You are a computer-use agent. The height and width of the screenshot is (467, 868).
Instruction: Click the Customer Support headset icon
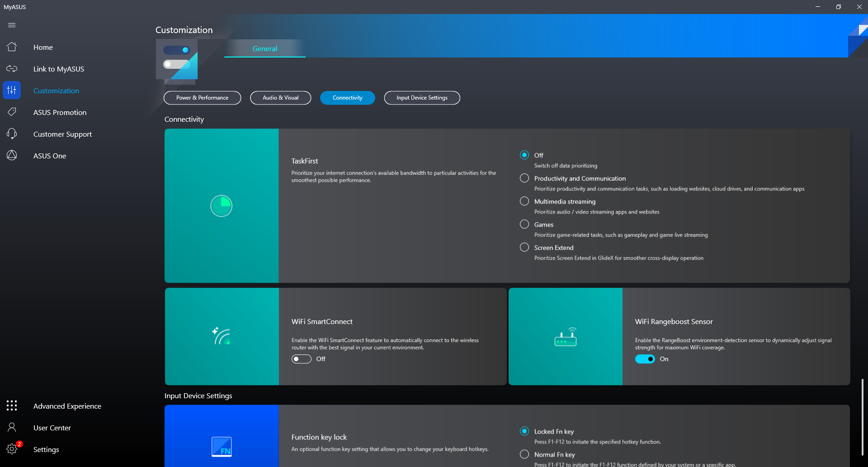[12, 133]
